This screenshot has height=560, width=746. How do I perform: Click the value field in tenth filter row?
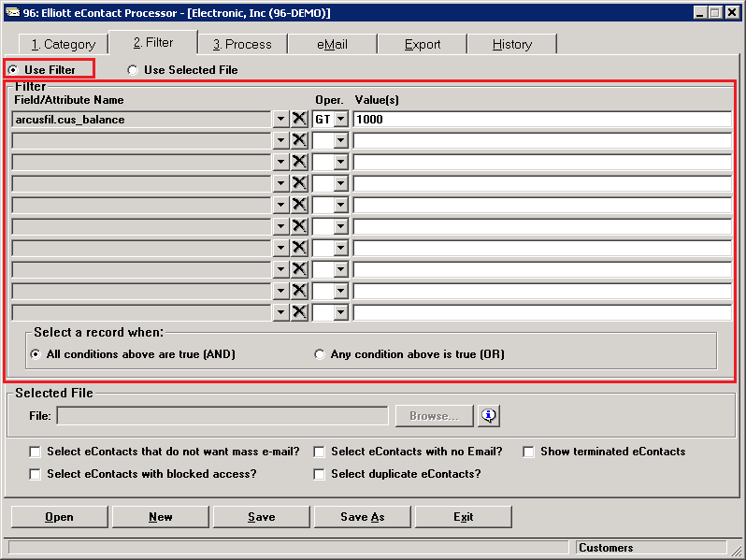(x=542, y=312)
